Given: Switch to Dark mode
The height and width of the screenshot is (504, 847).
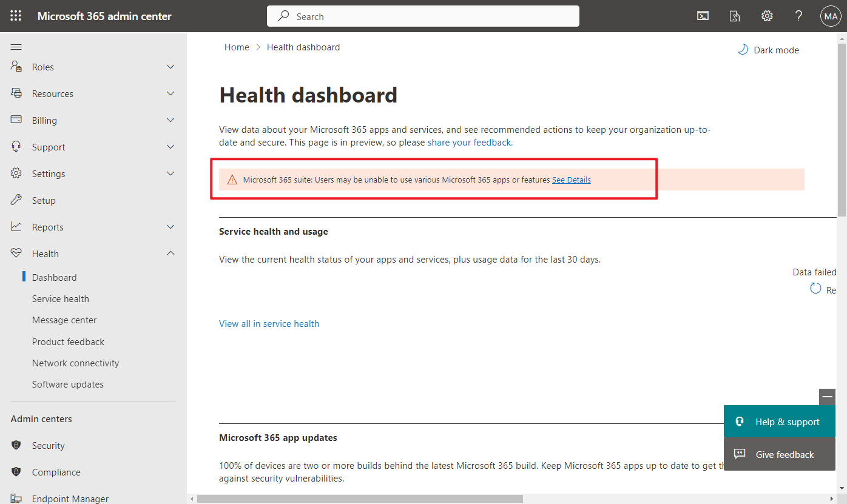Looking at the screenshot, I should (768, 50).
